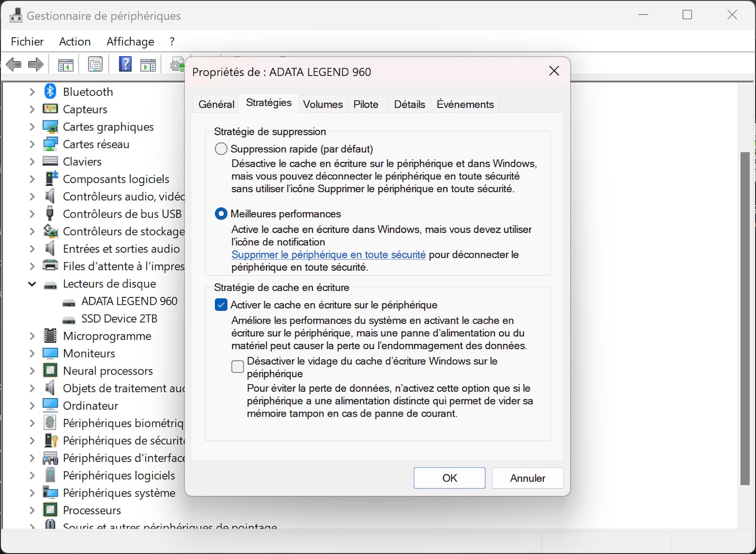
Task: Open the ? help menu
Action: 172,42
